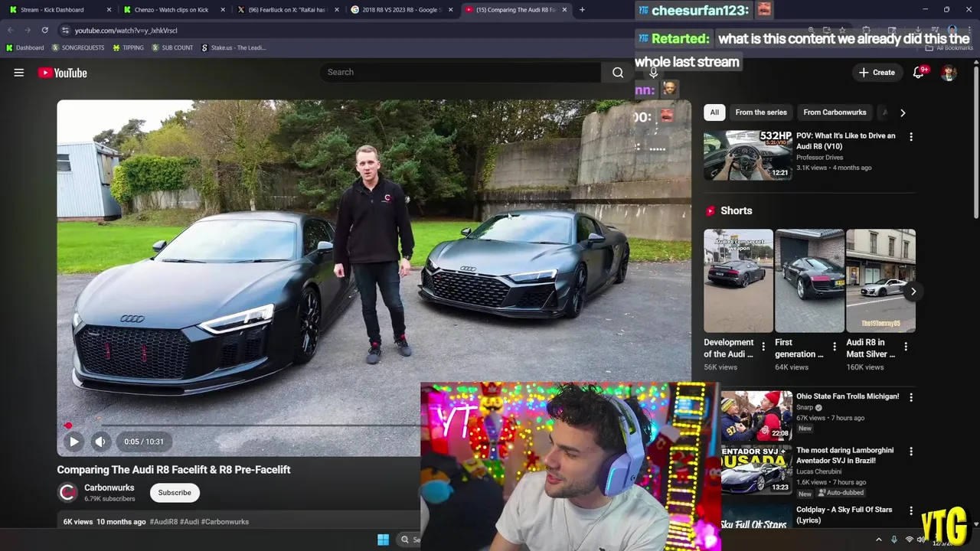
Task: Reload the page in the browser
Action: coord(44,30)
